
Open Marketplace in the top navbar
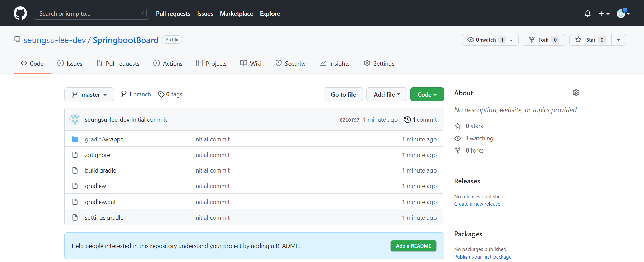[x=237, y=14]
